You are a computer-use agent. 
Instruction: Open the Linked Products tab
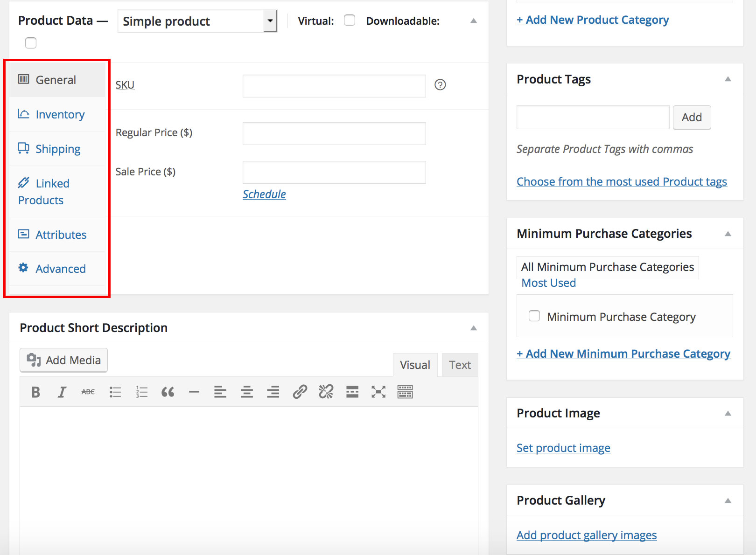coord(58,192)
